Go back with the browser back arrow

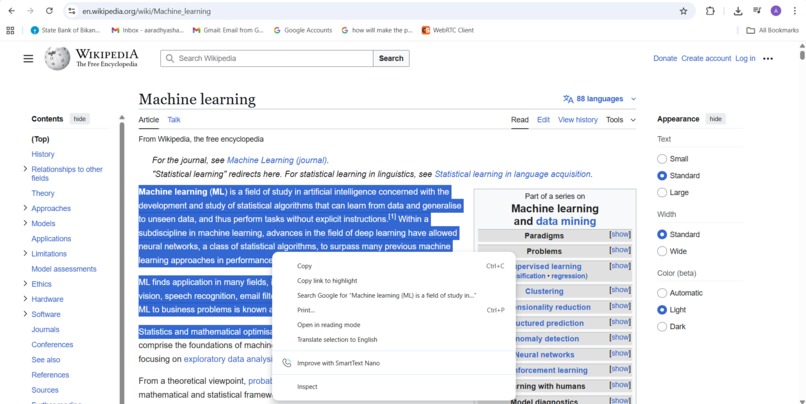(x=12, y=11)
